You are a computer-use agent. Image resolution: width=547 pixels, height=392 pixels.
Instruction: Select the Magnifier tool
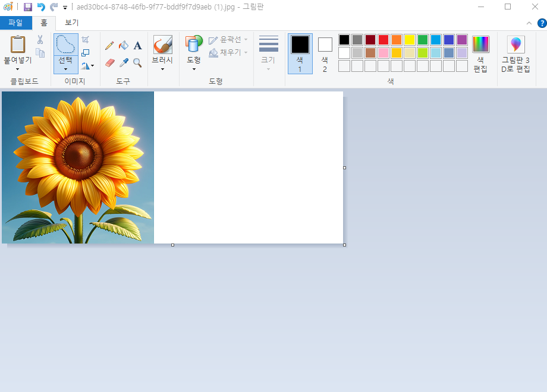138,63
